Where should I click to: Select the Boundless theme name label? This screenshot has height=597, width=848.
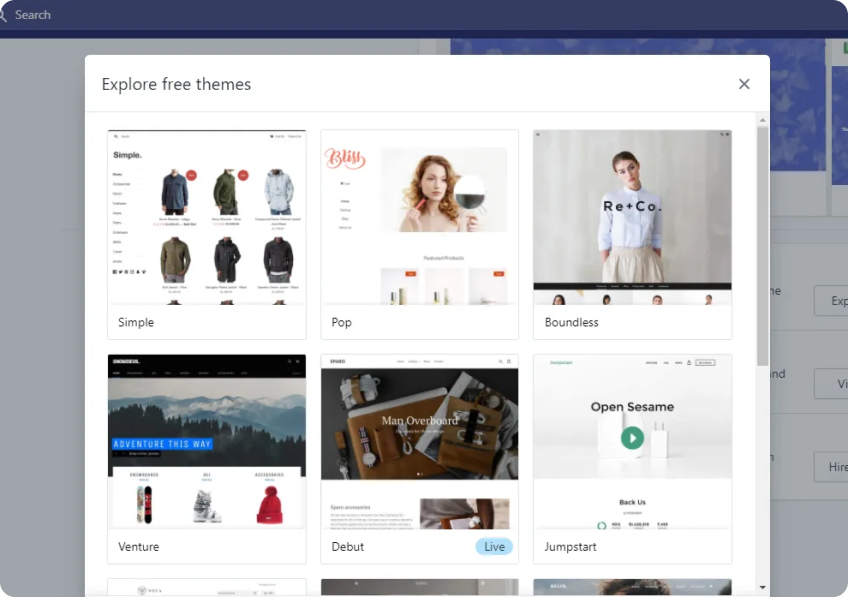tap(572, 322)
